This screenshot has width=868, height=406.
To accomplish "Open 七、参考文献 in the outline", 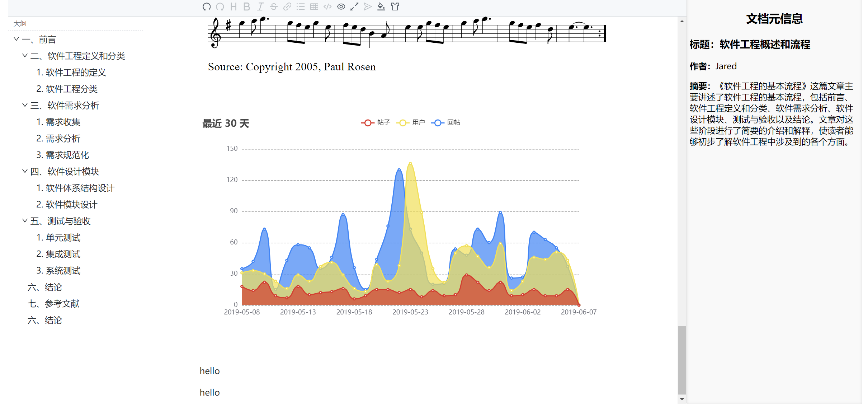I will coord(53,304).
